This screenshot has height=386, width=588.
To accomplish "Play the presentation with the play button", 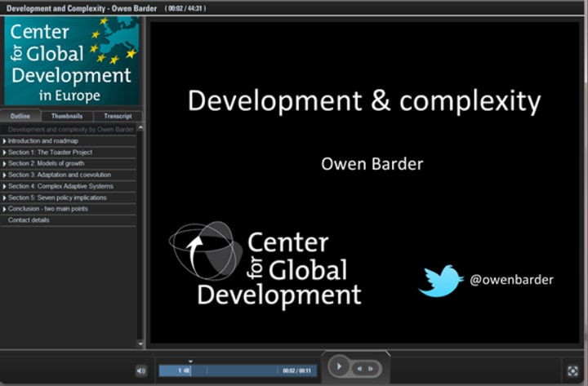I will (339, 366).
